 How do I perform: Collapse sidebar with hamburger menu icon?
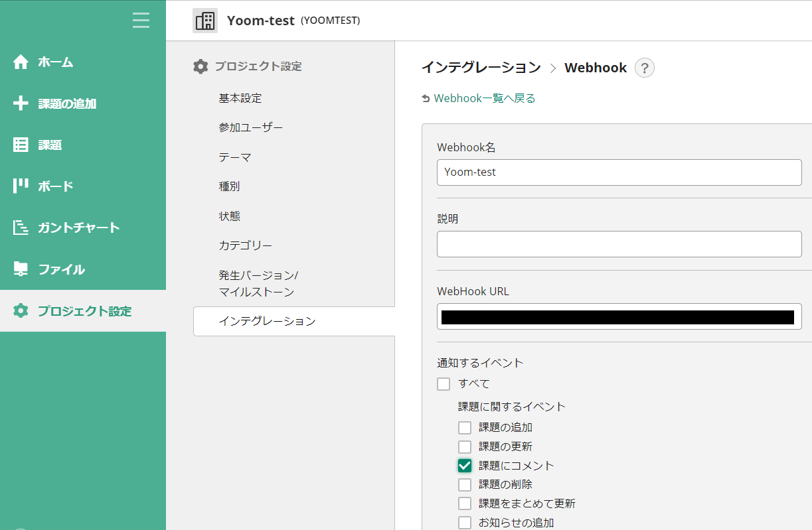click(141, 20)
